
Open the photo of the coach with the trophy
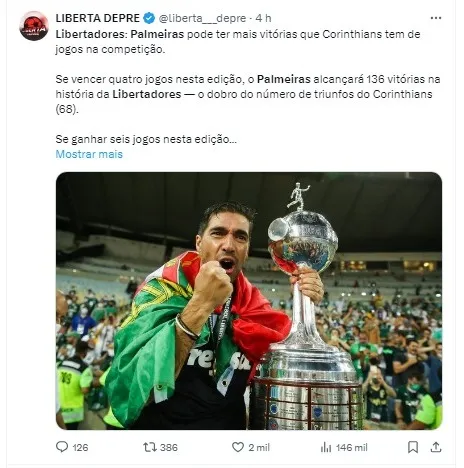[249, 301]
